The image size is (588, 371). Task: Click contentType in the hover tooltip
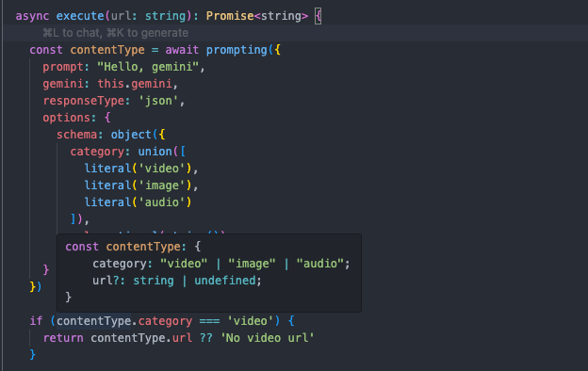[143, 247]
